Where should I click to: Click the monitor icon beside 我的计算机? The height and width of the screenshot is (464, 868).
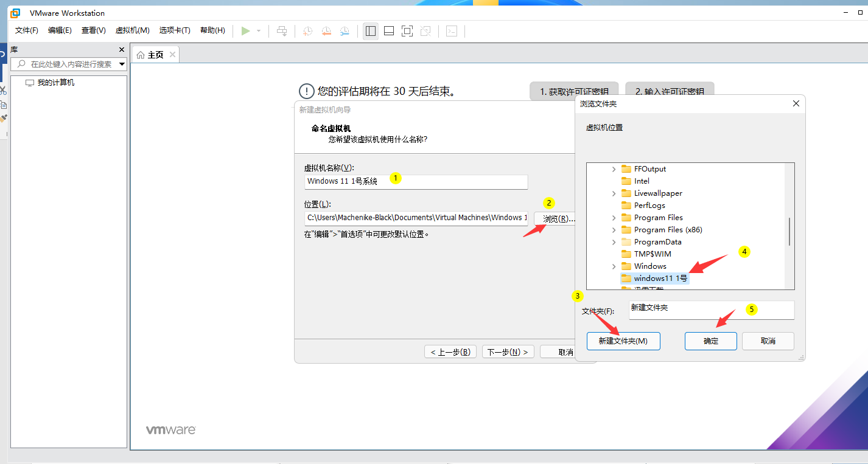(x=30, y=83)
